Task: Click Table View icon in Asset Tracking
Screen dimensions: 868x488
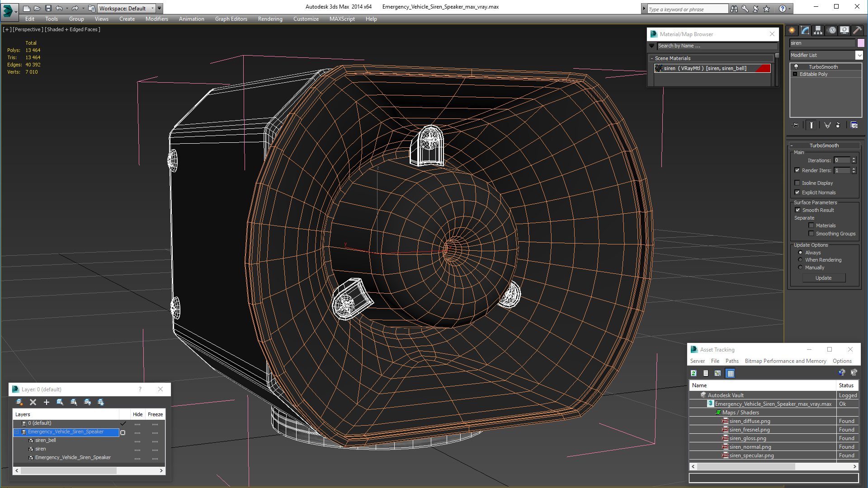Action: point(730,373)
